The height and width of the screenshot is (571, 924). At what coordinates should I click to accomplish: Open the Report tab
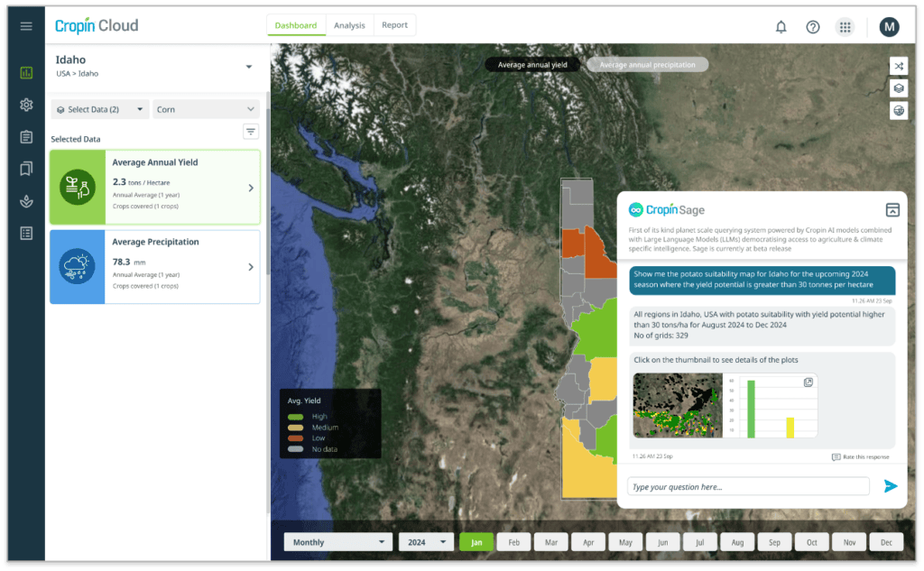(x=394, y=25)
